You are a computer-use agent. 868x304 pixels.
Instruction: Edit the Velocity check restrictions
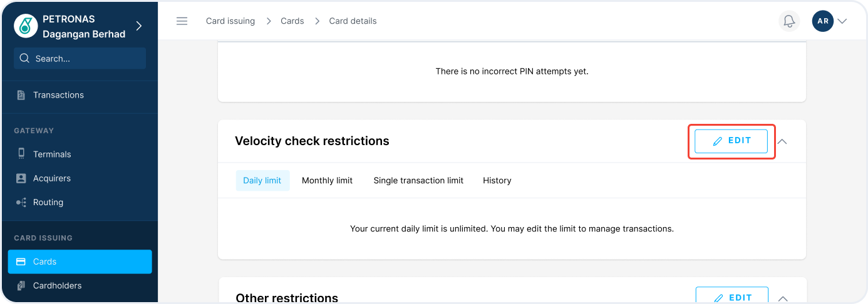[731, 141]
